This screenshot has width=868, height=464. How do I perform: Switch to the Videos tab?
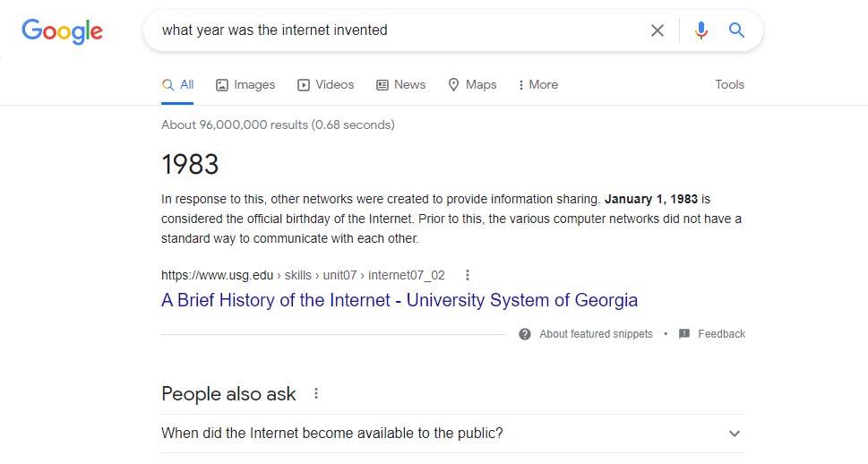(x=326, y=84)
